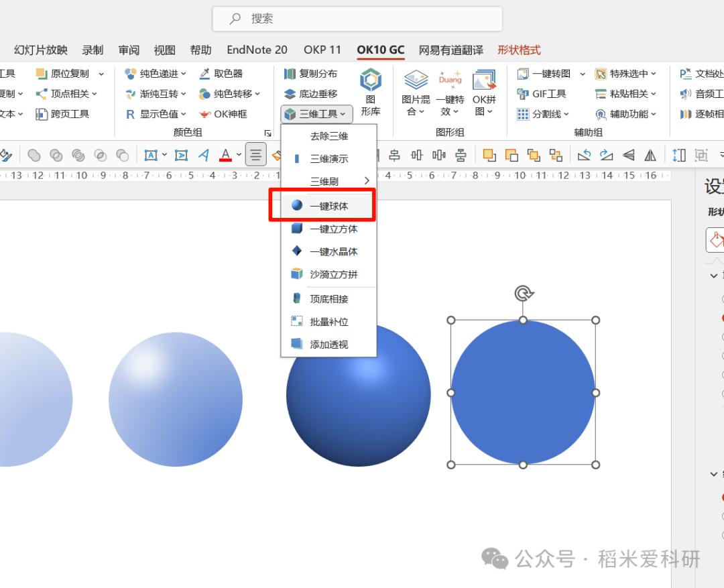Image resolution: width=724 pixels, height=588 pixels.
Task: Open the 纯色递进 dropdown
Action: (156, 74)
